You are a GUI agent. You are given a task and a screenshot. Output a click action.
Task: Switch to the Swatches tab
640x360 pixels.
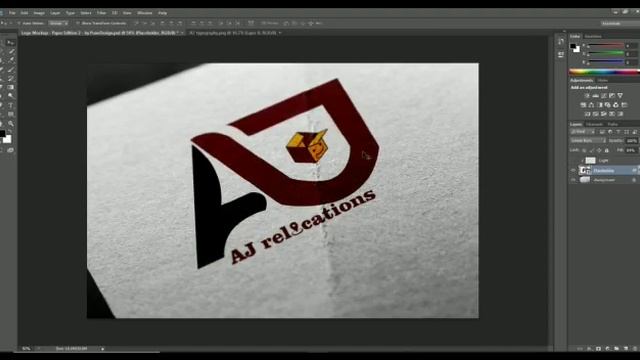(x=593, y=36)
